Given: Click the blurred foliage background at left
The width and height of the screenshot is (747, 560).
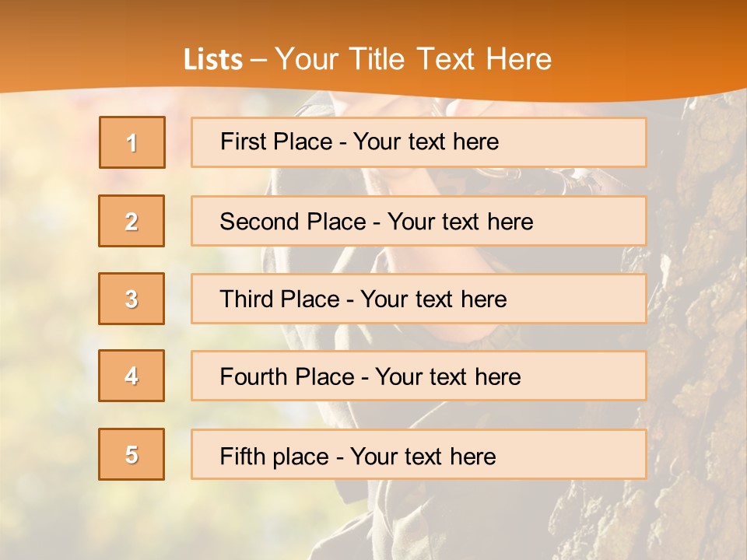Looking at the screenshot, I should [x=47, y=334].
